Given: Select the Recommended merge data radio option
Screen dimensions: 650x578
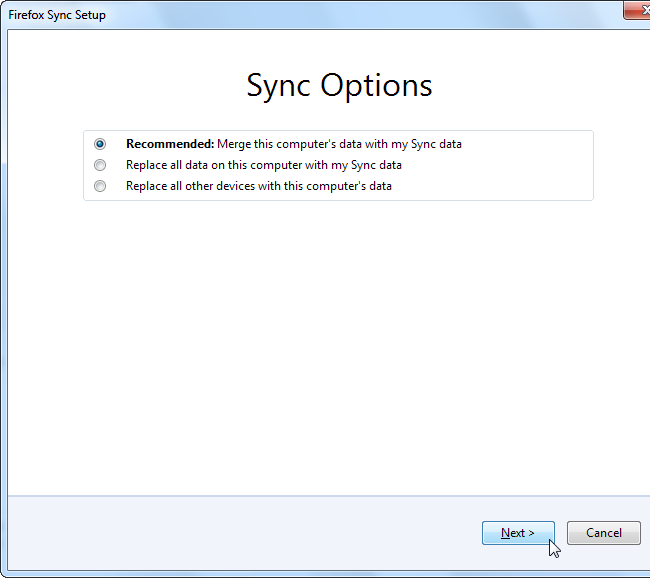Looking at the screenshot, I should coord(100,144).
